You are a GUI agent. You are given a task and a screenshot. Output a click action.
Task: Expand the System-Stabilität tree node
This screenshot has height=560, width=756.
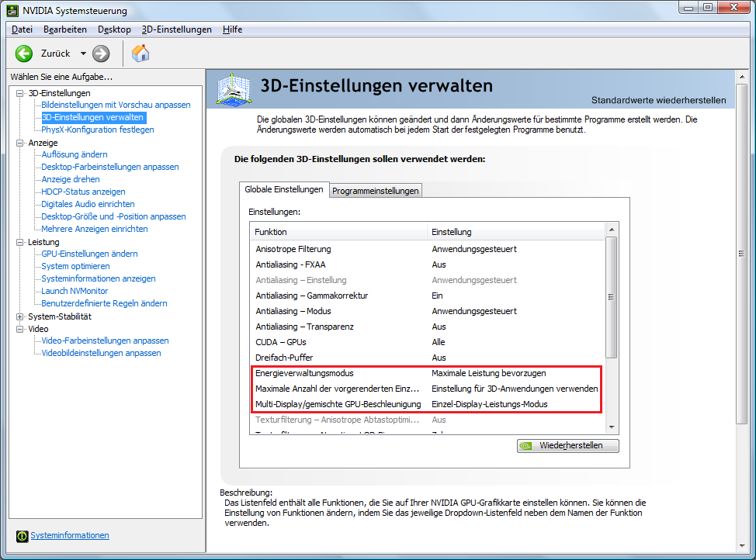(x=19, y=316)
